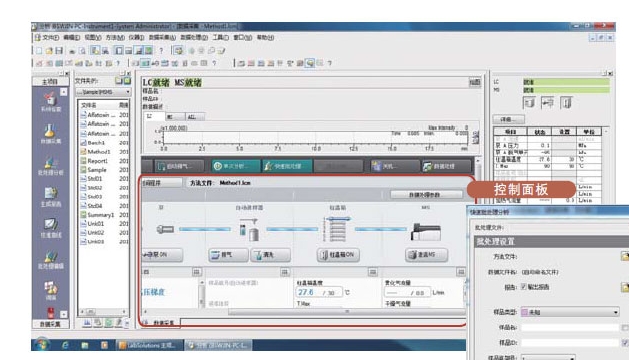Expand the MS parameters panel icon
The image size is (629, 360).
461,272
